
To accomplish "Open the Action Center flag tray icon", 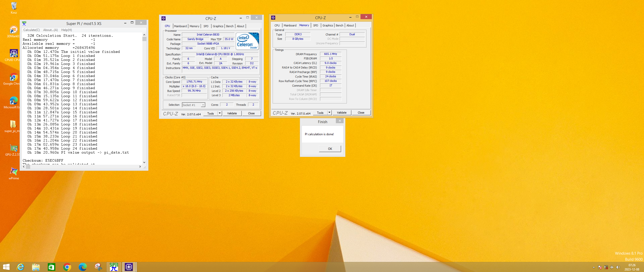I will [600, 267].
